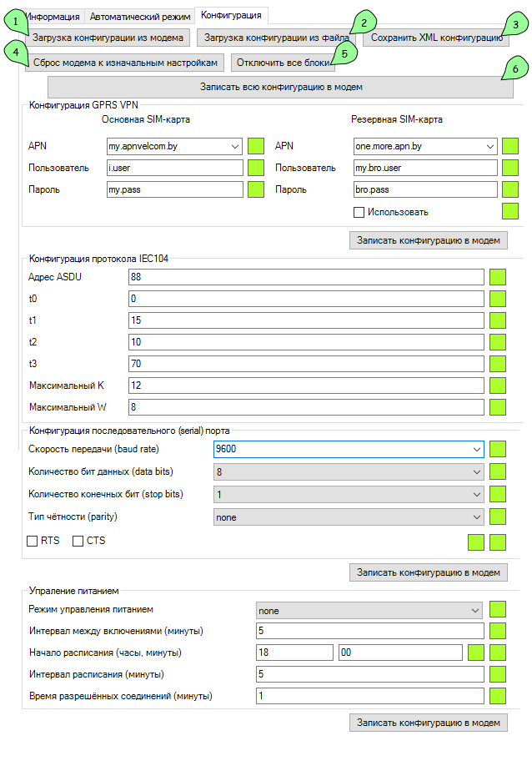Viewport: 532px width, 766px height.
Task: Click green status square beside data bits
Action: pos(498,471)
